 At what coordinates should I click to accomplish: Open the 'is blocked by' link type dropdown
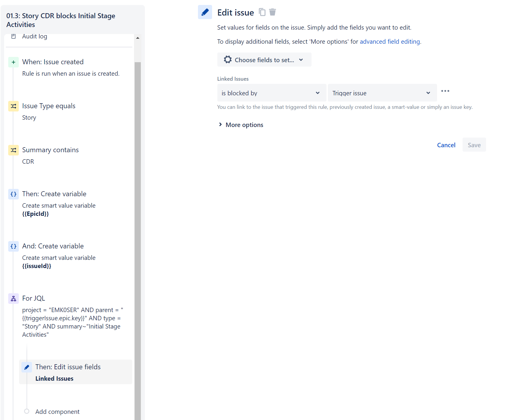(x=272, y=93)
